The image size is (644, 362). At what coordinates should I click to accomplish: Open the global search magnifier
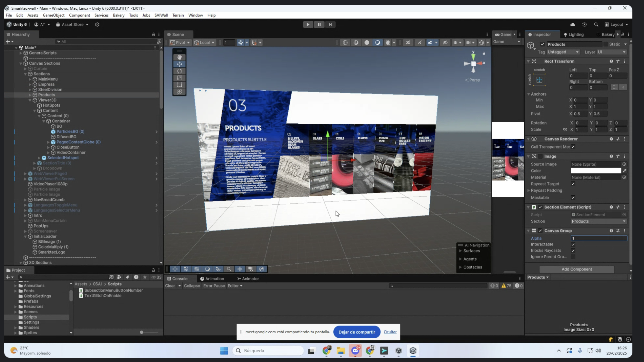[x=596, y=24]
